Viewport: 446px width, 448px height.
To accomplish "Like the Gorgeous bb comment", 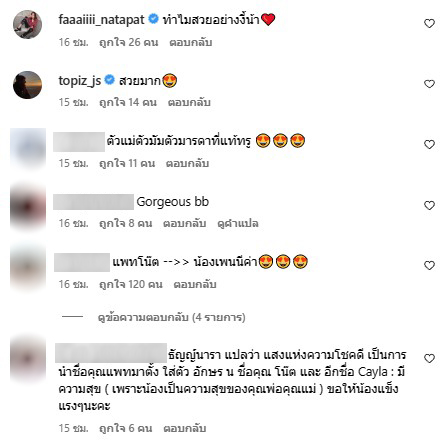I will [x=429, y=205].
